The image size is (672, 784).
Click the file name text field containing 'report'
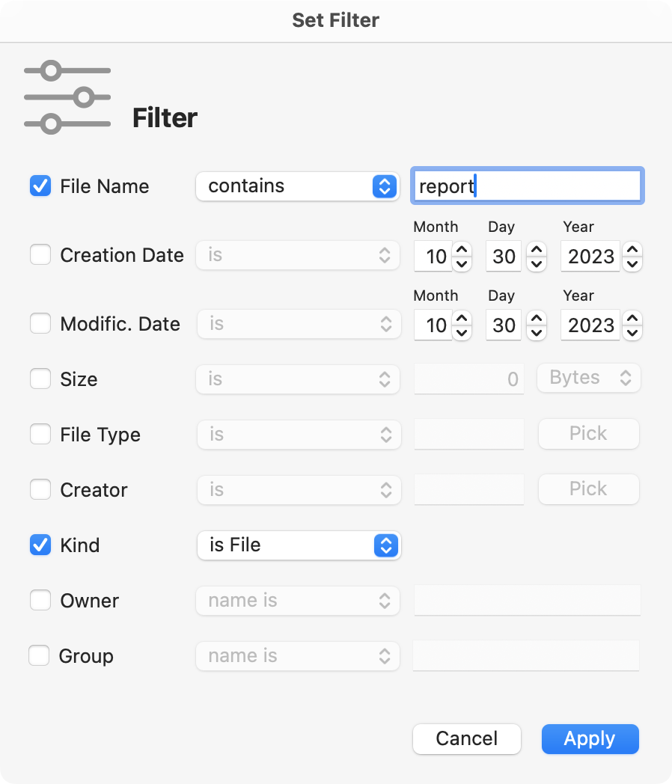(528, 186)
